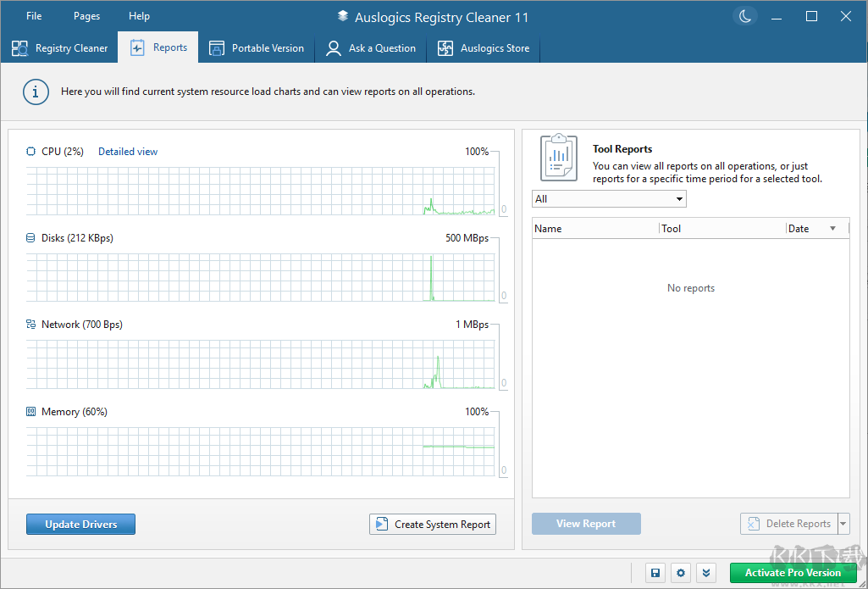The width and height of the screenshot is (868, 589).
Task: Click Create System Report button
Action: pos(433,525)
